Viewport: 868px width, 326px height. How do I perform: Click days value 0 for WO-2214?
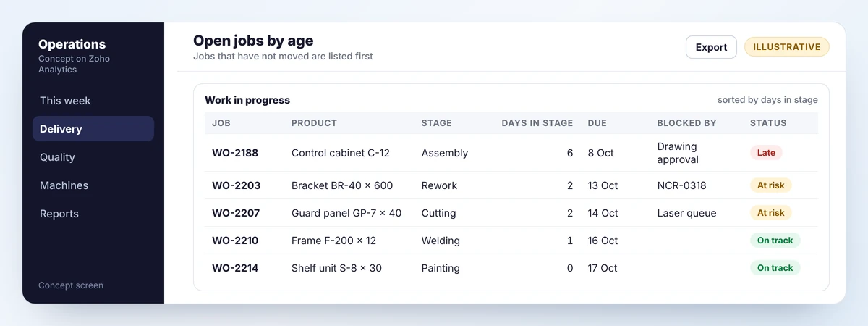tap(570, 268)
